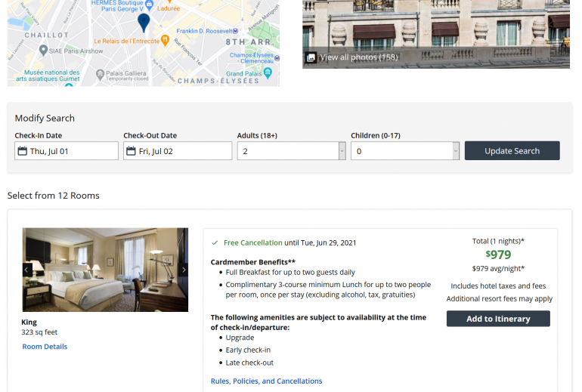This screenshot has width=582, height=392.
Task: Open View all photos (158) gallery
Action: coord(358,57)
